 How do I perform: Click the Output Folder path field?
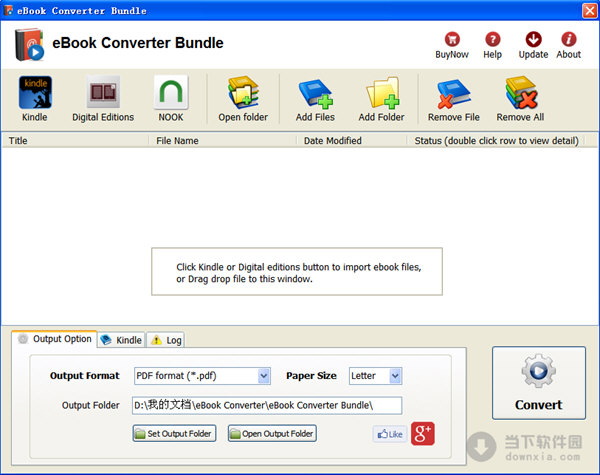click(267, 405)
